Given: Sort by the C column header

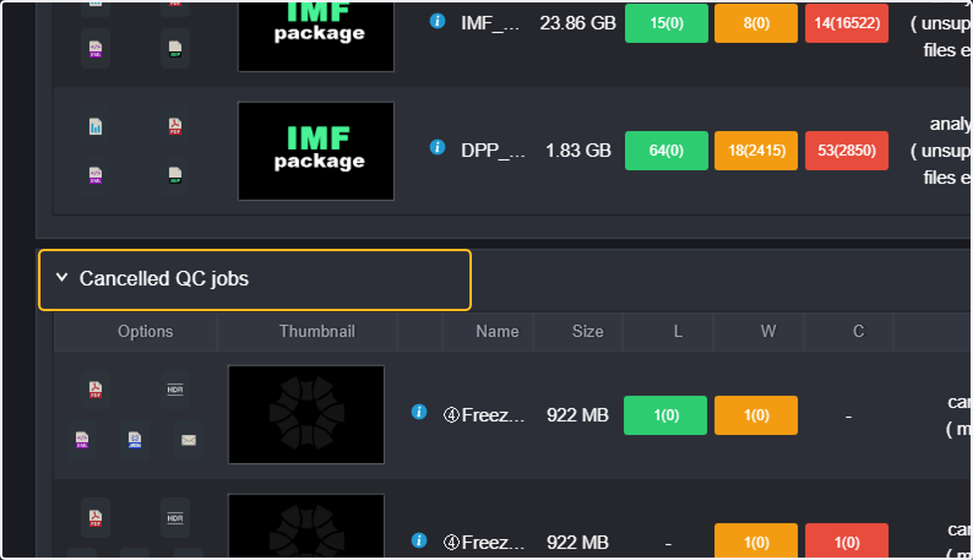Looking at the screenshot, I should tap(858, 331).
